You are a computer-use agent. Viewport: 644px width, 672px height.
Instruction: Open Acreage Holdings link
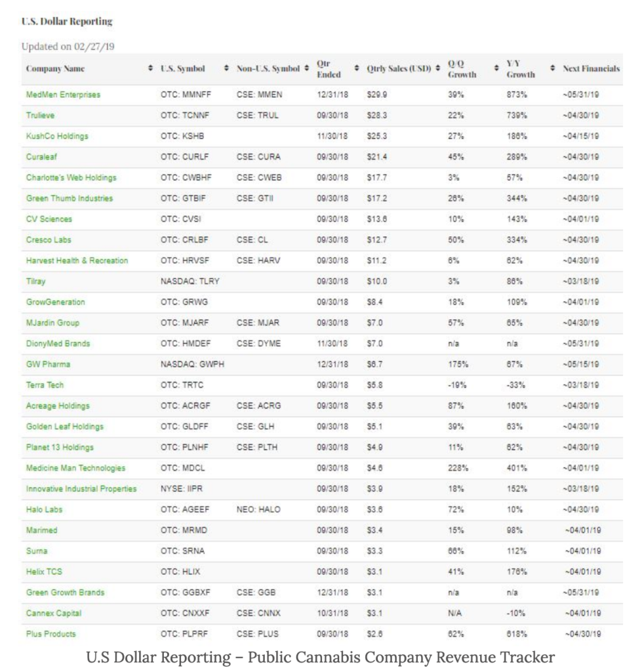58,406
